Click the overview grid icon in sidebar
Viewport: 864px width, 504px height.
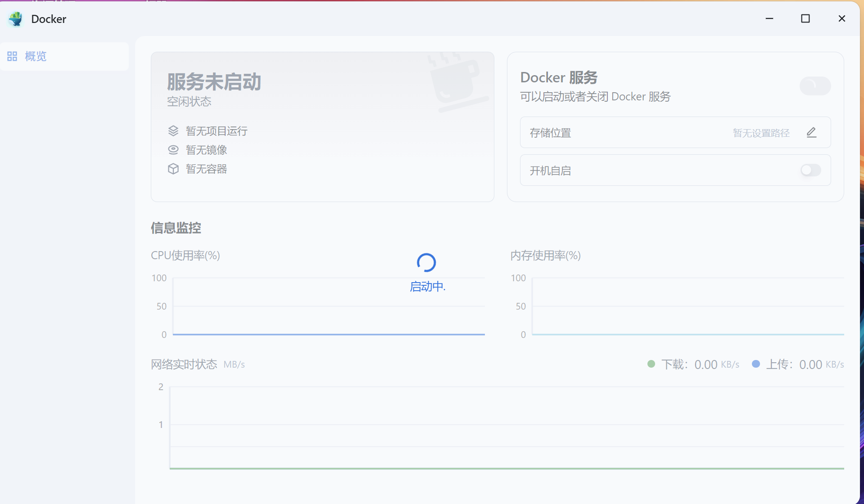(12, 56)
